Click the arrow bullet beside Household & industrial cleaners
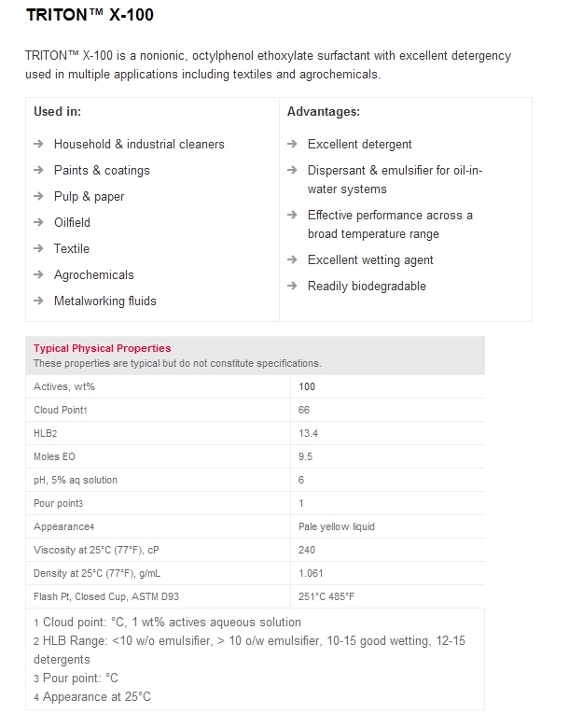Image resolution: width=569 pixels, height=728 pixels. [38, 144]
